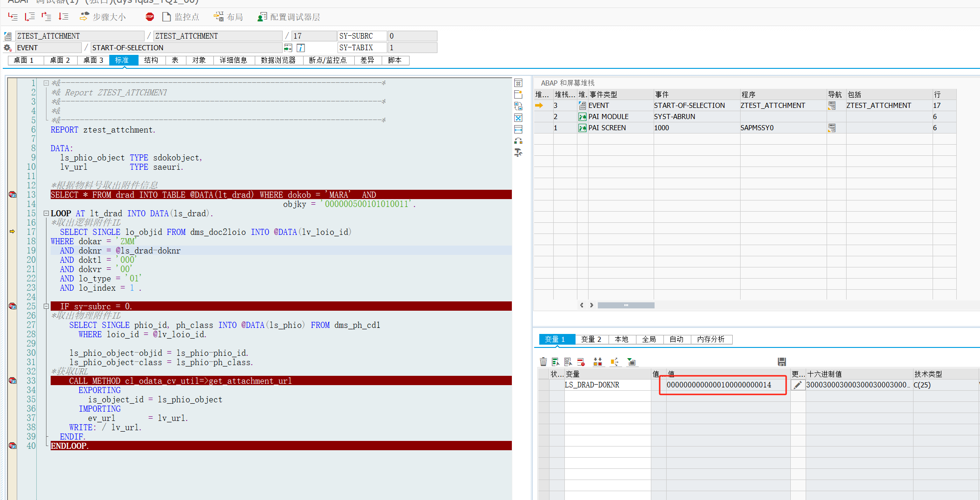Toggle the breakpoint at line 40

tap(13, 446)
